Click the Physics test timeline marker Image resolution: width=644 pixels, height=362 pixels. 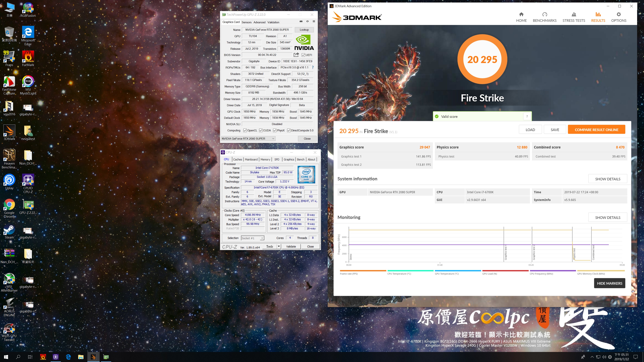tap(575, 254)
